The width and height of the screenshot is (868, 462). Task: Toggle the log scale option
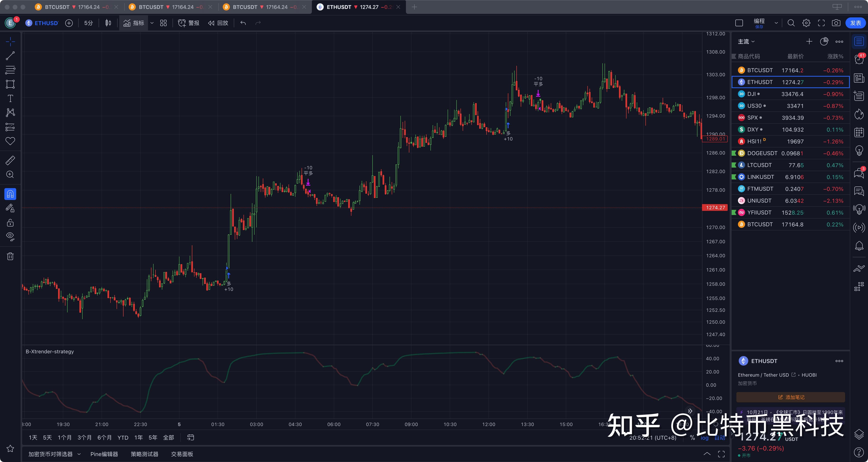(705, 438)
